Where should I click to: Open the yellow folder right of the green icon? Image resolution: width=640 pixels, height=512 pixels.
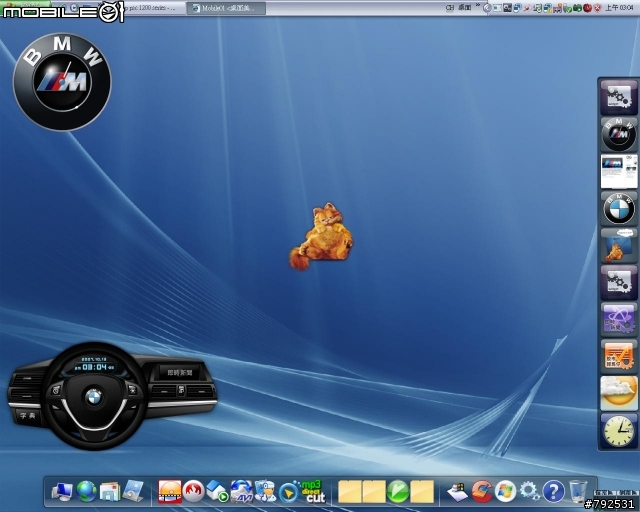[422, 491]
